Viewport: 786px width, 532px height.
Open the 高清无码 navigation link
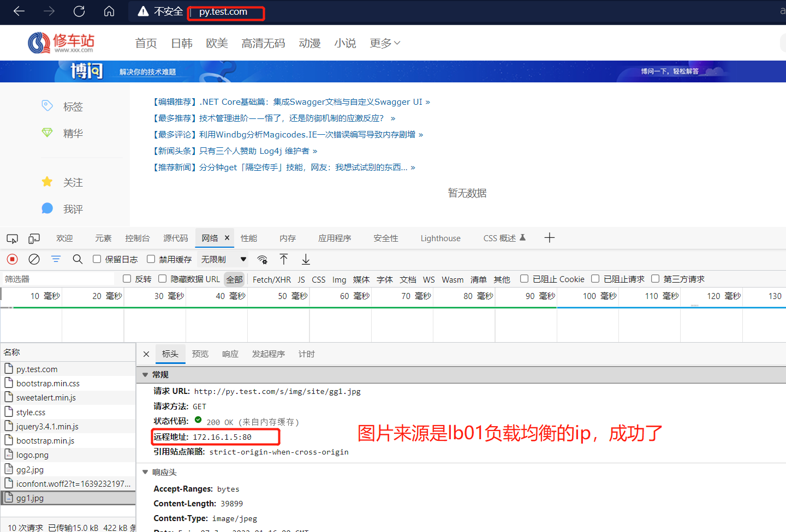pos(263,43)
